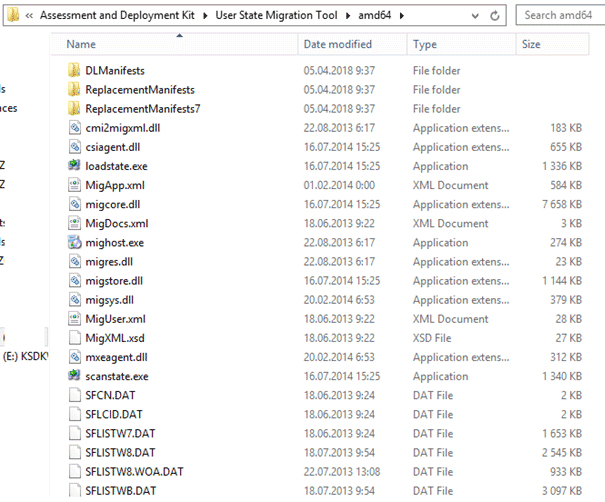Click the amd64 breadcrumb segment

(x=374, y=15)
